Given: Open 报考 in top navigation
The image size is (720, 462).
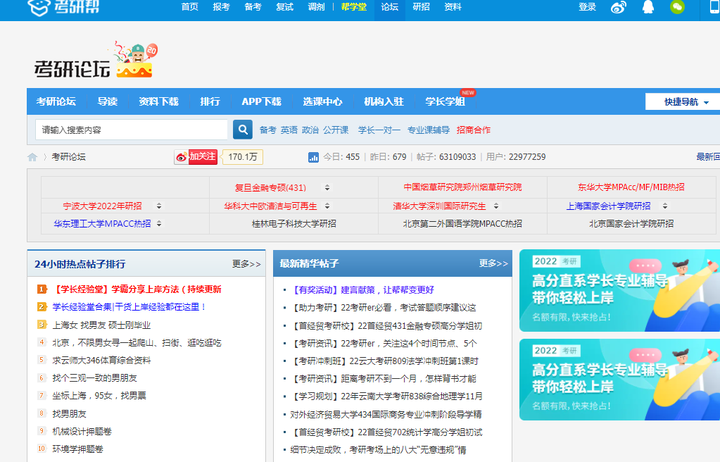Looking at the screenshot, I should coord(221,7).
